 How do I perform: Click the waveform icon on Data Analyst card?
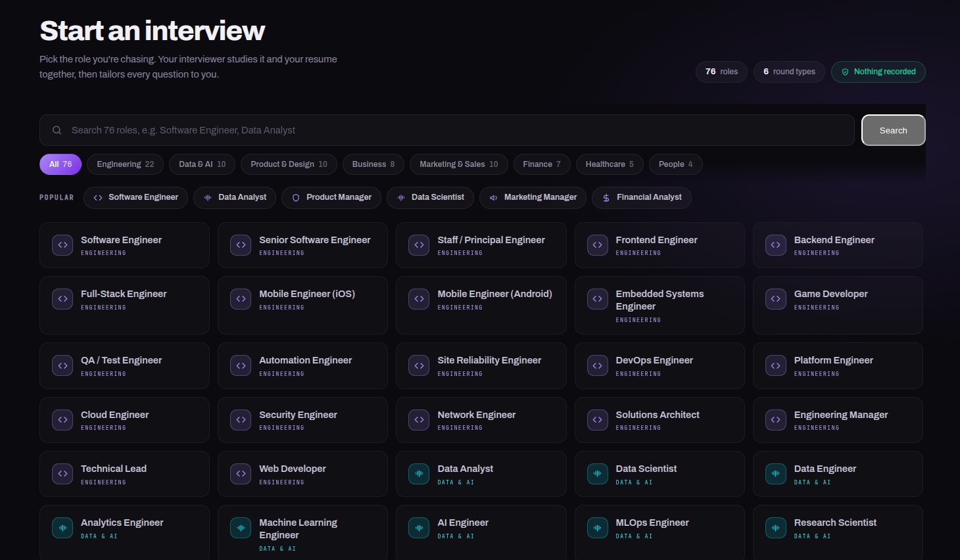point(419,474)
